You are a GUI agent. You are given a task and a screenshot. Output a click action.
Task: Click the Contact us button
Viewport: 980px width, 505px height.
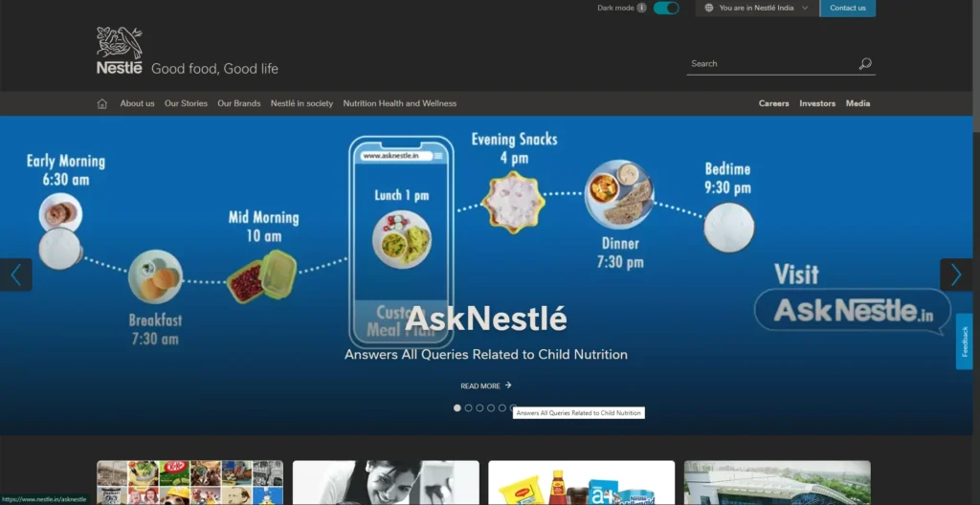(x=847, y=8)
